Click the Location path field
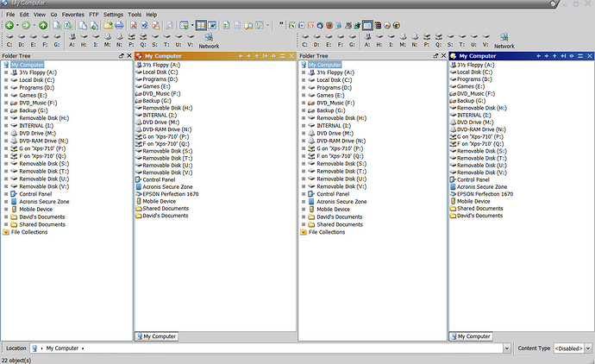The height and width of the screenshot is (364, 595). (x=259, y=348)
